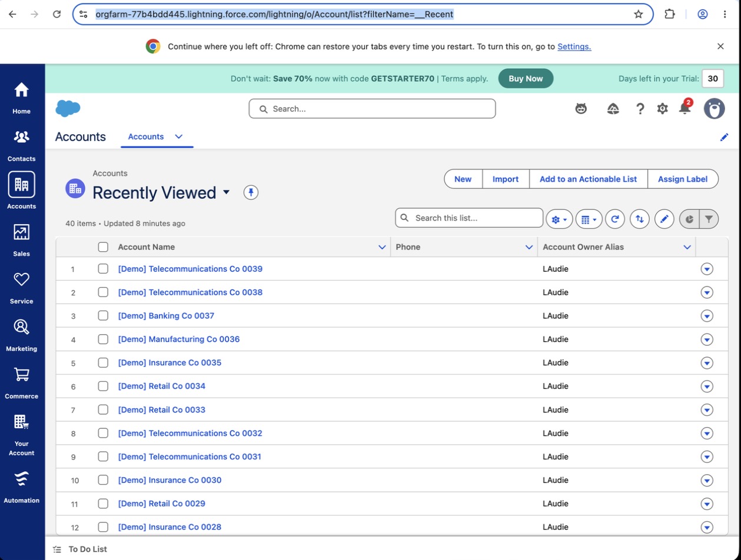
Task: Click the sort arrows icon button
Action: (640, 219)
